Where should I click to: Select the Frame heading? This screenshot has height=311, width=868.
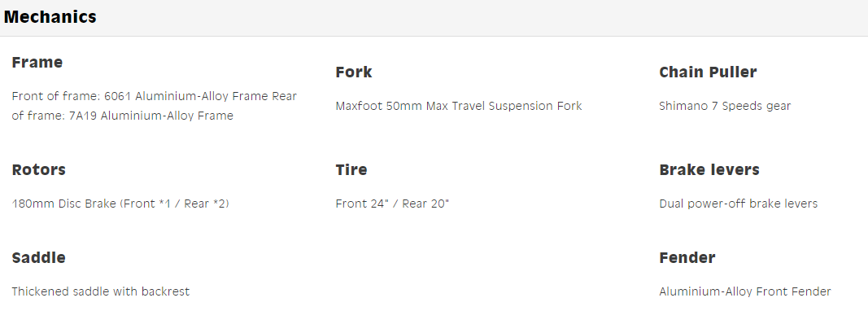37,62
